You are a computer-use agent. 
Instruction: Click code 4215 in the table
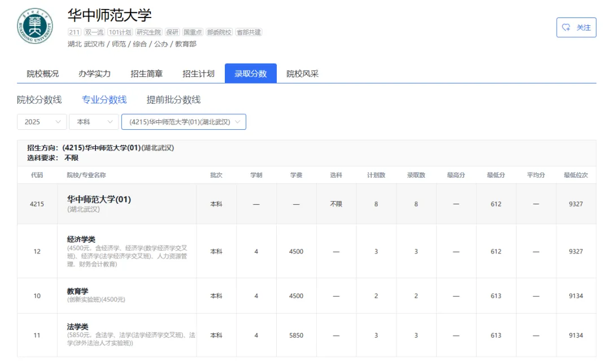click(x=37, y=204)
